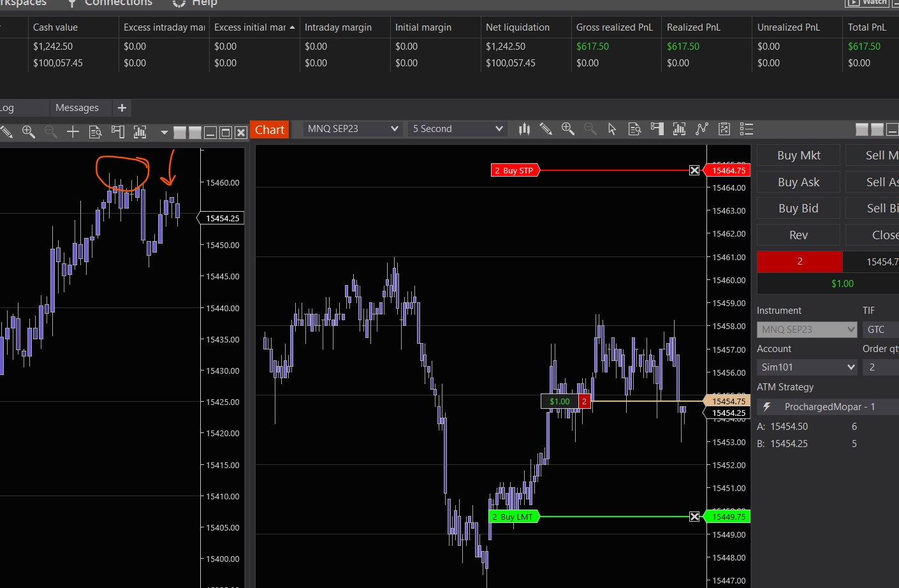The width and height of the screenshot is (899, 588).
Task: Select $617.50 under Gross realized PnL
Action: pyautogui.click(x=592, y=47)
